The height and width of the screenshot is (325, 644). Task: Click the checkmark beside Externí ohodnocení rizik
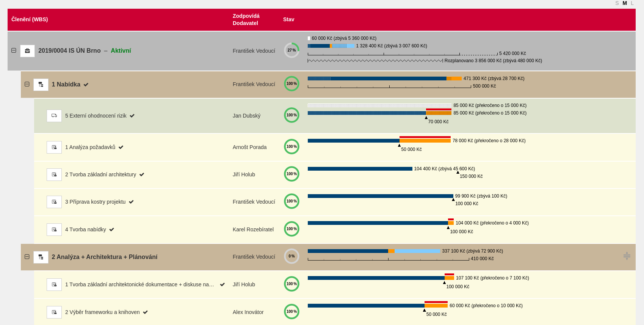point(132,116)
